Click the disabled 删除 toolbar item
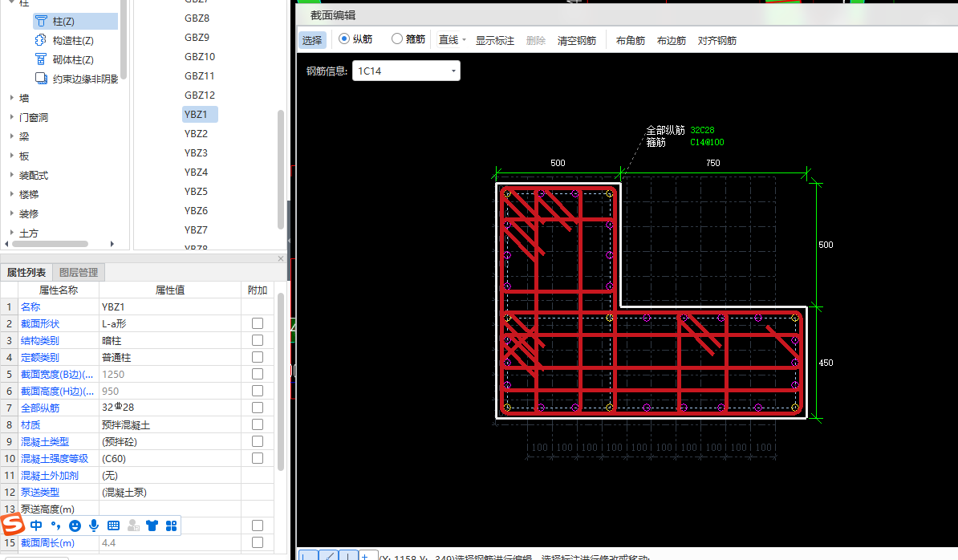The image size is (958, 560). (x=536, y=40)
